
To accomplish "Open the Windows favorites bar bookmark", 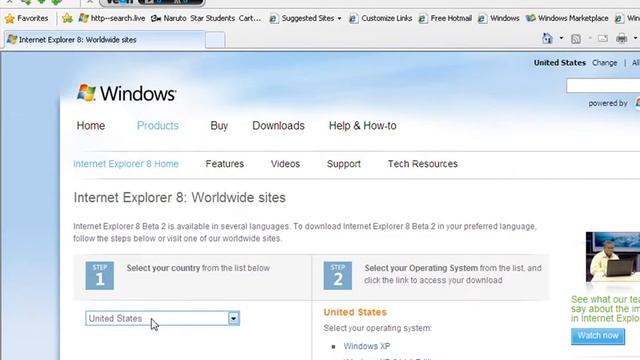I will (499, 18).
